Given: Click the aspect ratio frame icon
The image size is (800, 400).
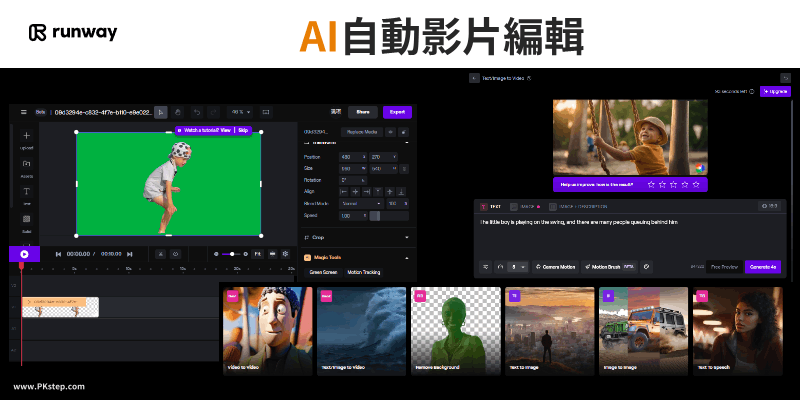Looking at the screenshot, I should tap(265, 112).
